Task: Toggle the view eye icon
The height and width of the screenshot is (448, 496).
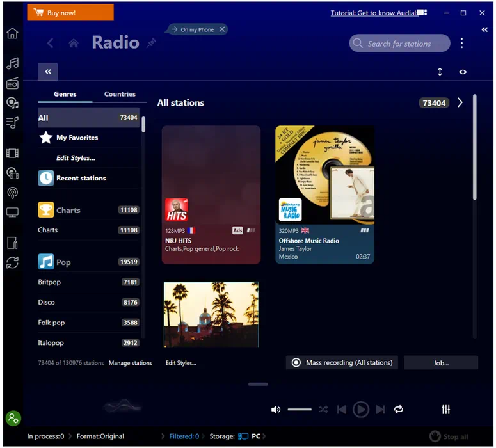Action: 463,72
